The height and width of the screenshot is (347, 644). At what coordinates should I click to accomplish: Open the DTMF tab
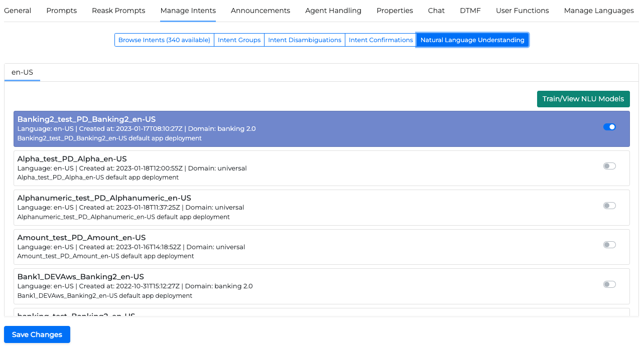point(470,11)
